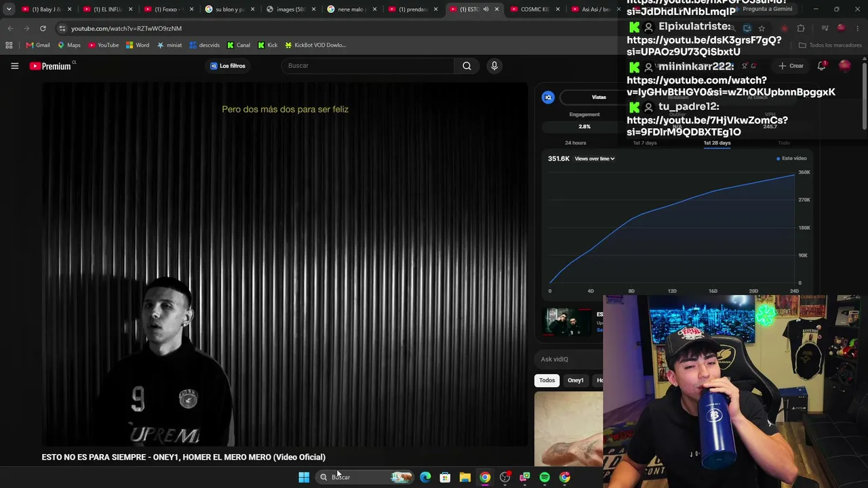Screen dimensions: 868x488
Task: Switch to the prendas tab
Action: click(411, 9)
